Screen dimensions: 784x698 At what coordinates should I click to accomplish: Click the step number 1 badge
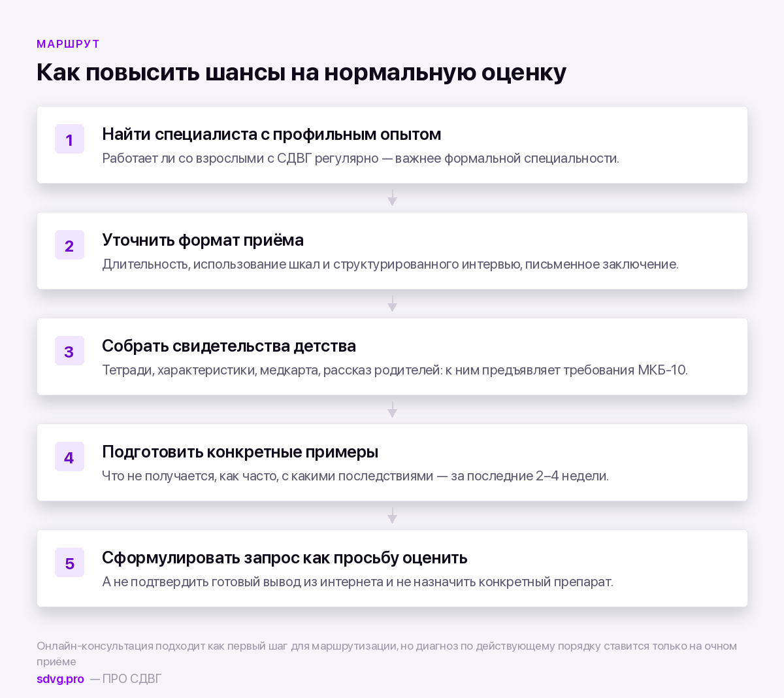tap(69, 139)
